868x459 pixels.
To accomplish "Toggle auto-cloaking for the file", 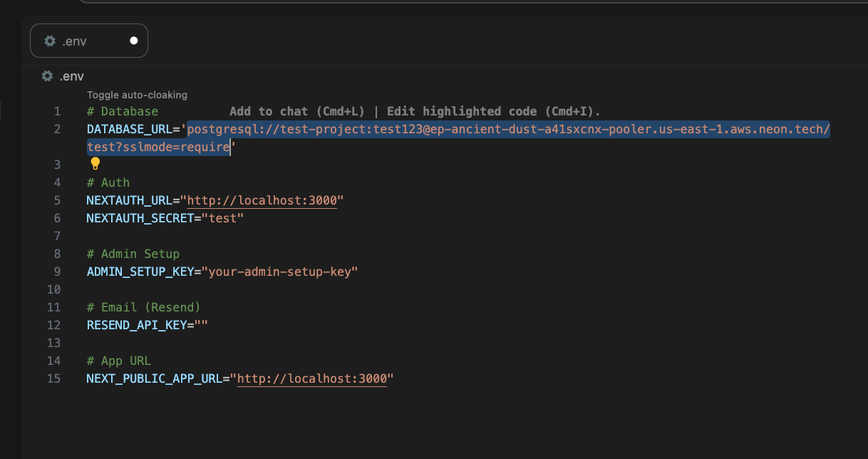I will (x=137, y=95).
